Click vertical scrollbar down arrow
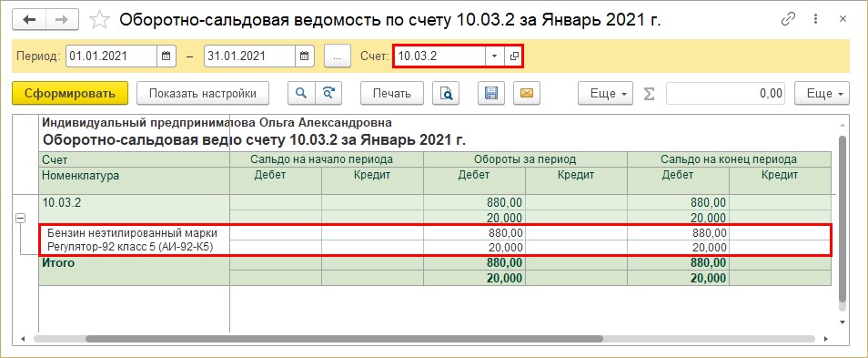 (x=842, y=322)
